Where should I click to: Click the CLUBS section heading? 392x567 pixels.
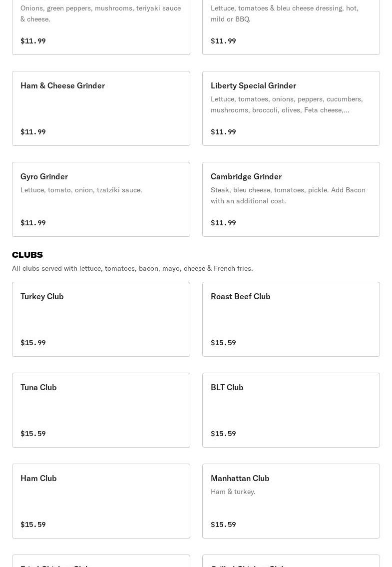click(x=27, y=255)
